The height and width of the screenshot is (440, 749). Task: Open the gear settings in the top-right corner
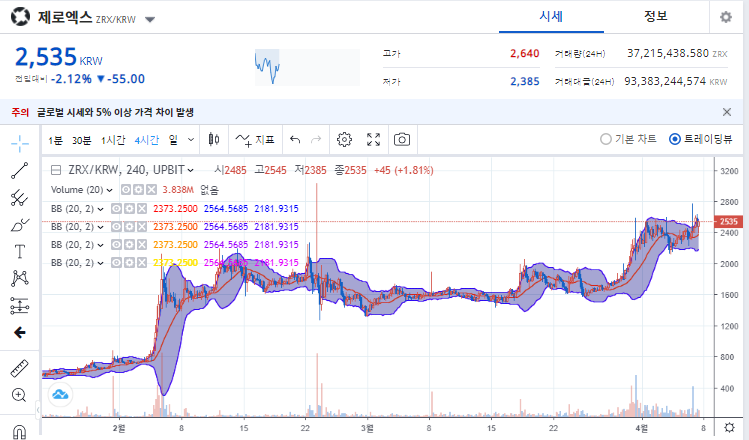pos(726,17)
